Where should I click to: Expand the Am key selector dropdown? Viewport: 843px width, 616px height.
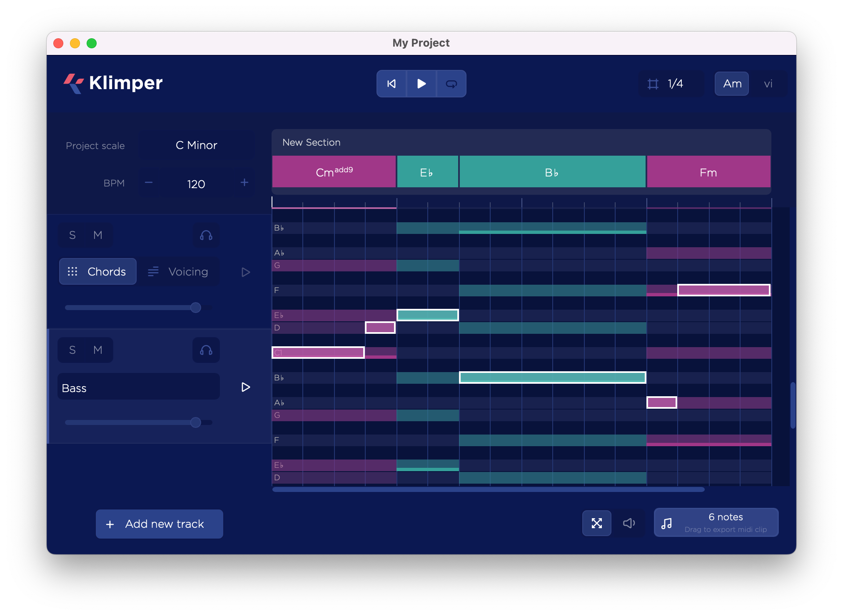click(x=731, y=84)
